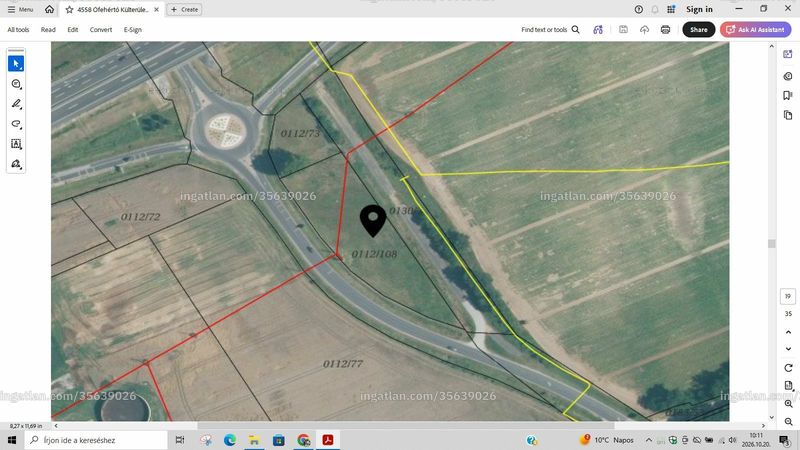Click the current page number box
This screenshot has height=450, width=800.
point(788,296)
